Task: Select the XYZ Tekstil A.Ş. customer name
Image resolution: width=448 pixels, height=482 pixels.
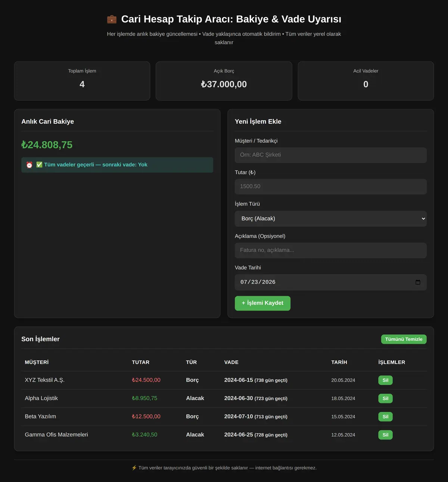Action: 44,380
